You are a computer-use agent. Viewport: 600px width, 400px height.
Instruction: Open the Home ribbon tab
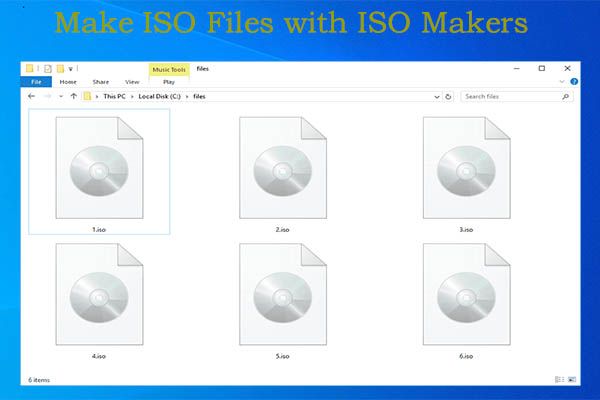(68, 82)
